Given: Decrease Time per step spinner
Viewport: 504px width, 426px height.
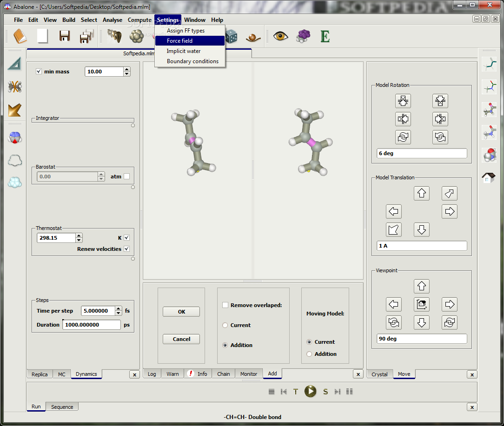Looking at the screenshot, I should [x=119, y=313].
